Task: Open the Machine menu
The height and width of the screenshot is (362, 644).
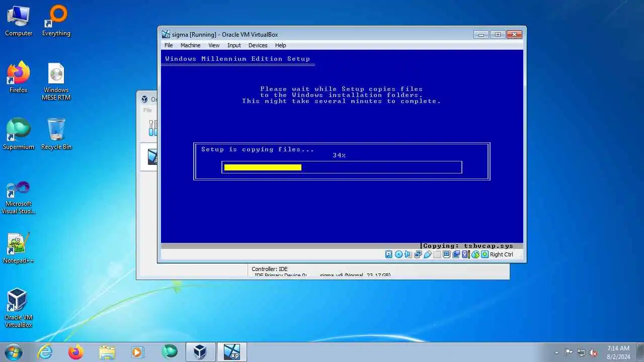Action: (190, 45)
